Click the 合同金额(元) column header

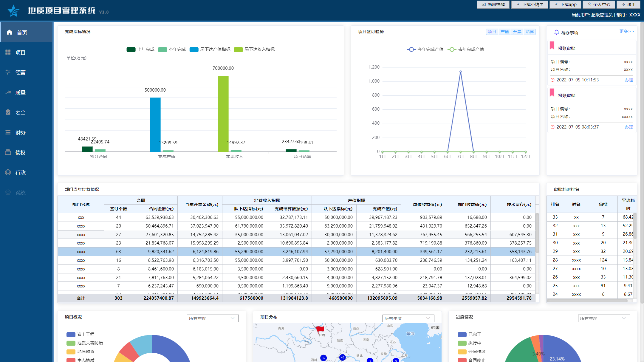coord(155,209)
